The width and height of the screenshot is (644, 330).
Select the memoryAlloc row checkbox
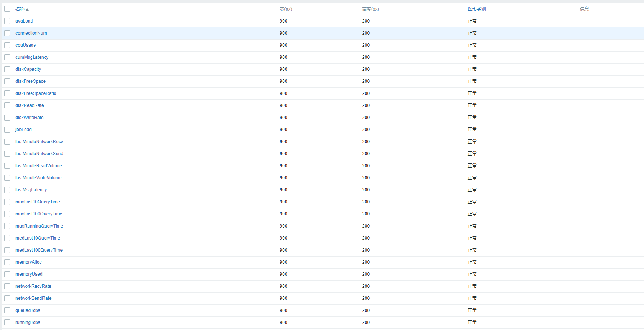pos(7,262)
